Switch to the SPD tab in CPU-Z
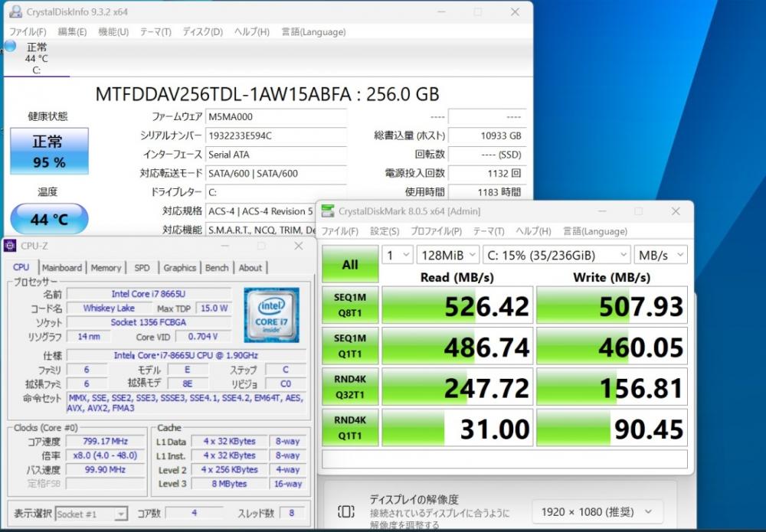 pos(142,268)
